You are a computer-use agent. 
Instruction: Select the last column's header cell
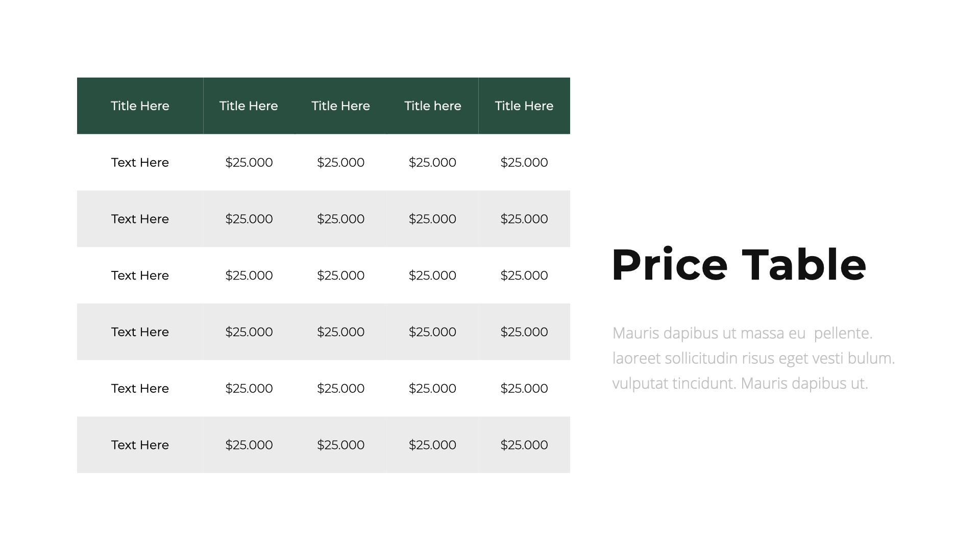524,106
